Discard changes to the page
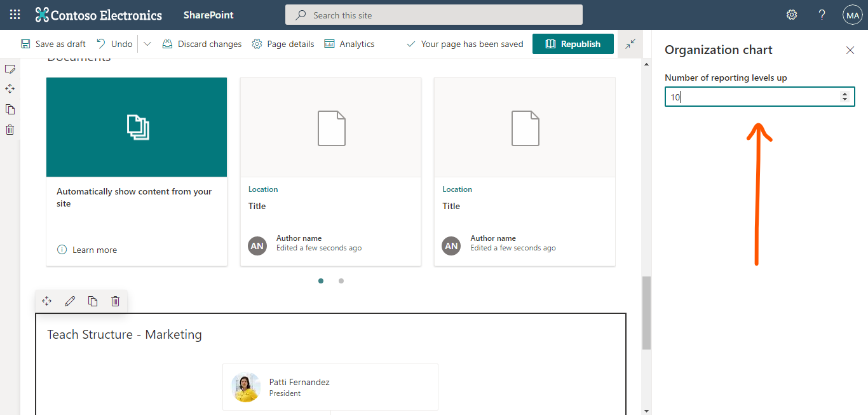This screenshot has height=415, width=868. pos(201,43)
